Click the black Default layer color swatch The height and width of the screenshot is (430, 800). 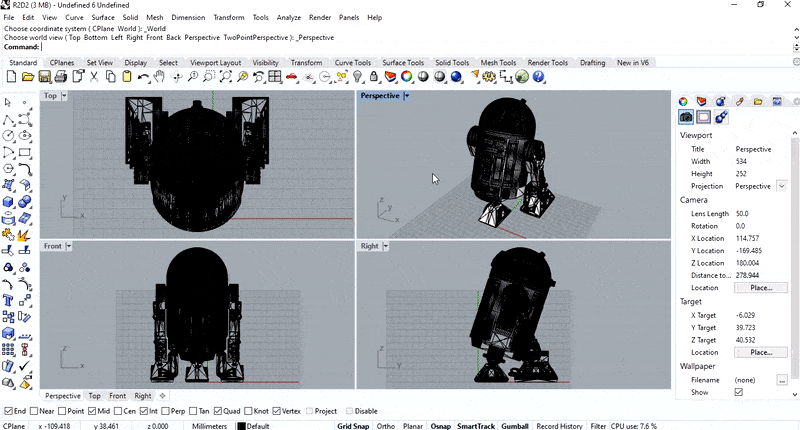242,426
